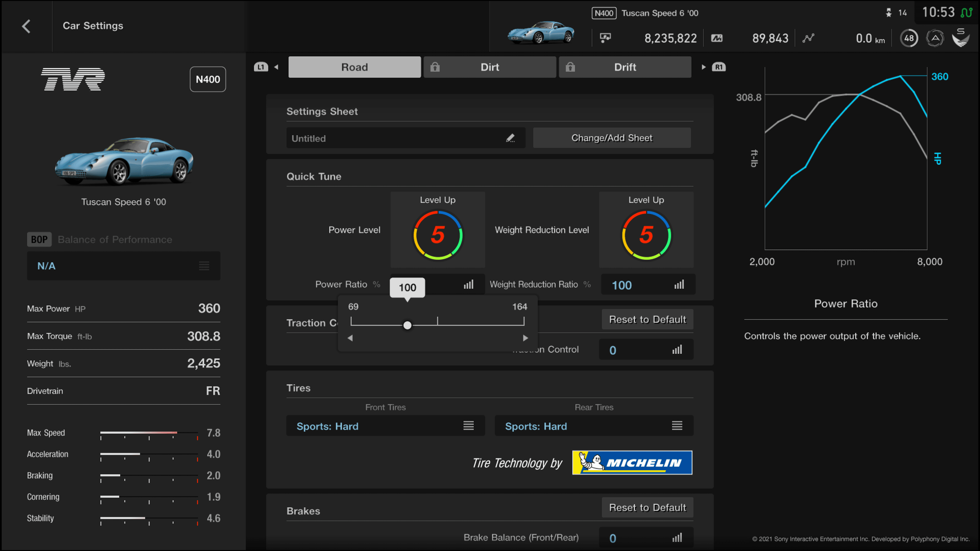Click the Max Power 360 HP value
This screenshot has height=551, width=980.
coord(209,308)
